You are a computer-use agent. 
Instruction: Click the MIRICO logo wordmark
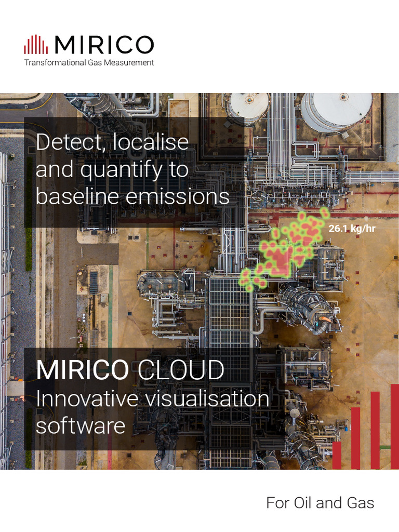[104, 45]
